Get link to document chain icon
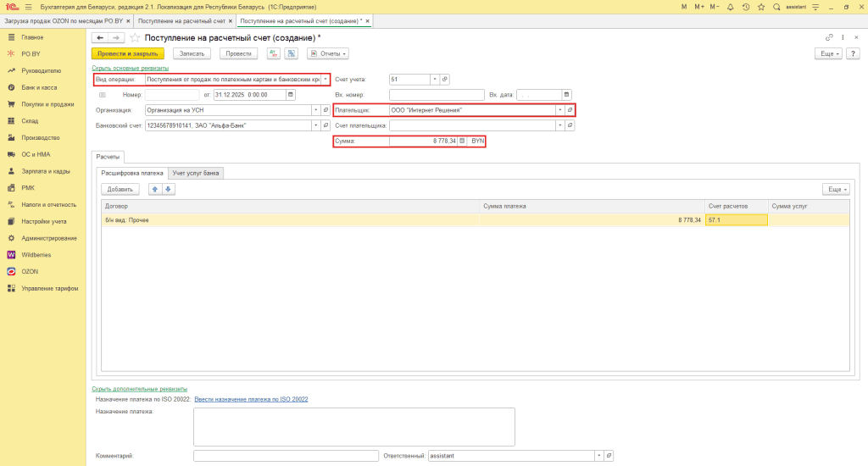Image resolution: width=868 pixels, height=466 pixels. click(x=829, y=37)
